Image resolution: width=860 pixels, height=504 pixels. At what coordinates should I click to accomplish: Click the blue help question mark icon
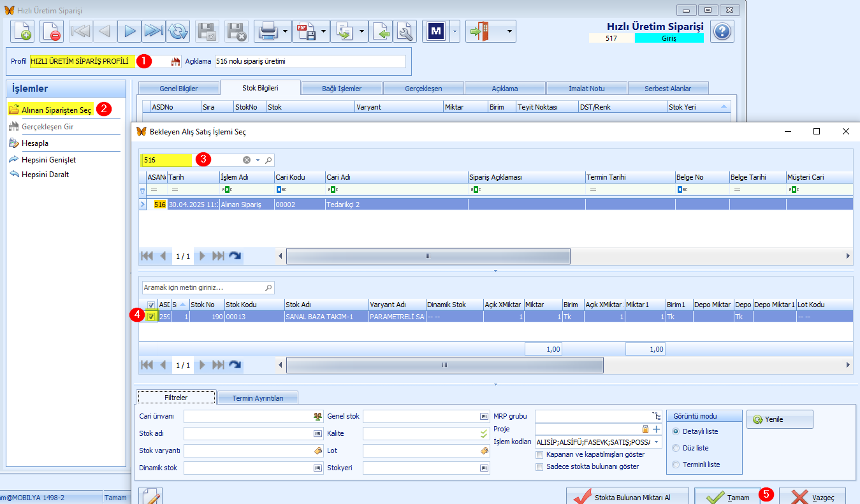coord(722,31)
